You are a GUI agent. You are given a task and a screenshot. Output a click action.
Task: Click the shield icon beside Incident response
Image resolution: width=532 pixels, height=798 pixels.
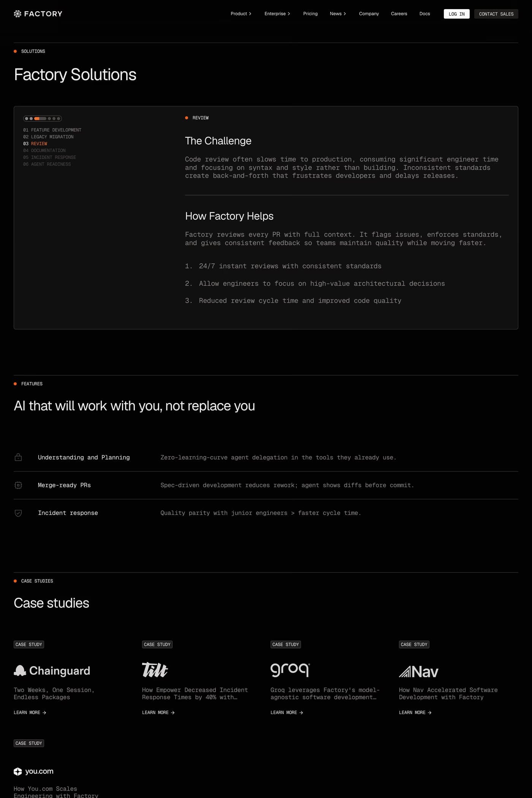[18, 513]
